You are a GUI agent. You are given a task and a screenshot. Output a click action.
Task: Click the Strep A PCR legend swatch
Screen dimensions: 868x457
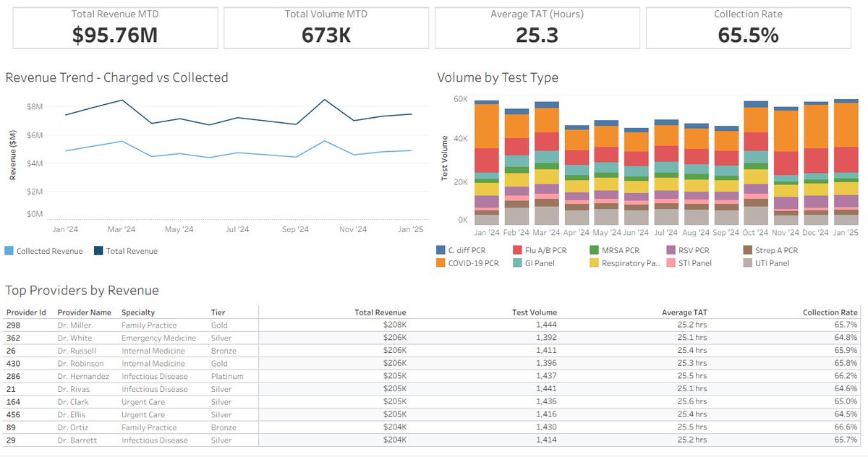coord(746,249)
